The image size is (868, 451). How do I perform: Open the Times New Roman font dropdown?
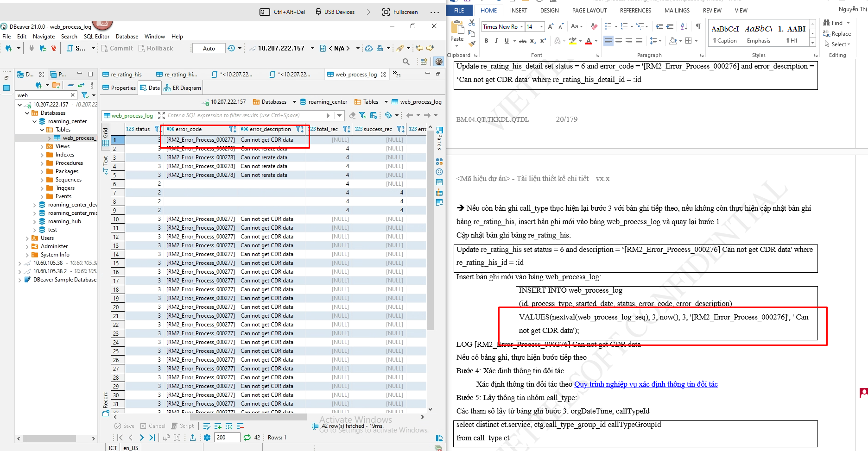[x=521, y=27]
